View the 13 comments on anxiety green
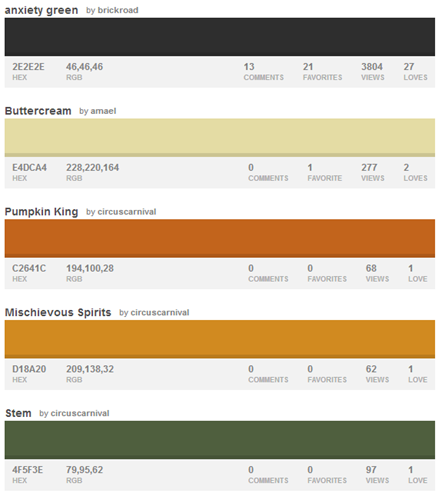This screenshot has width=442, height=500. pos(263,72)
